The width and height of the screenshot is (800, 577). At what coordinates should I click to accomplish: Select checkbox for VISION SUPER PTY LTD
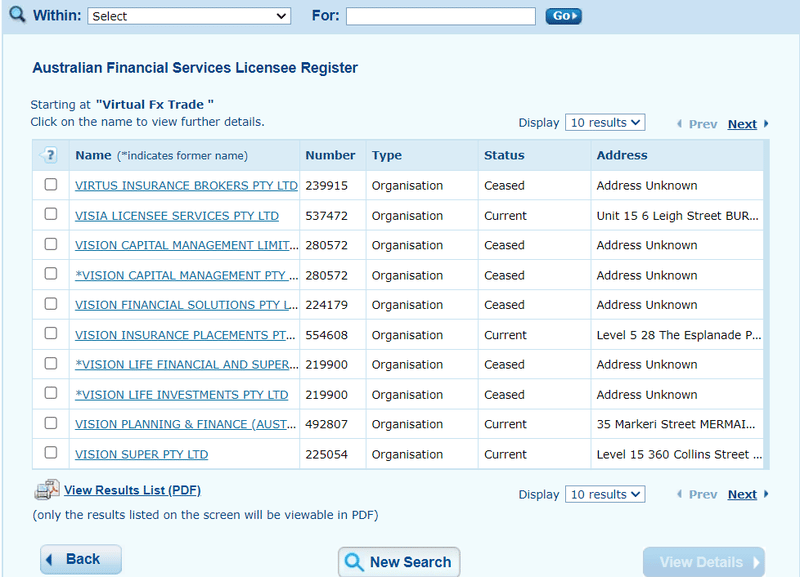[51, 453]
